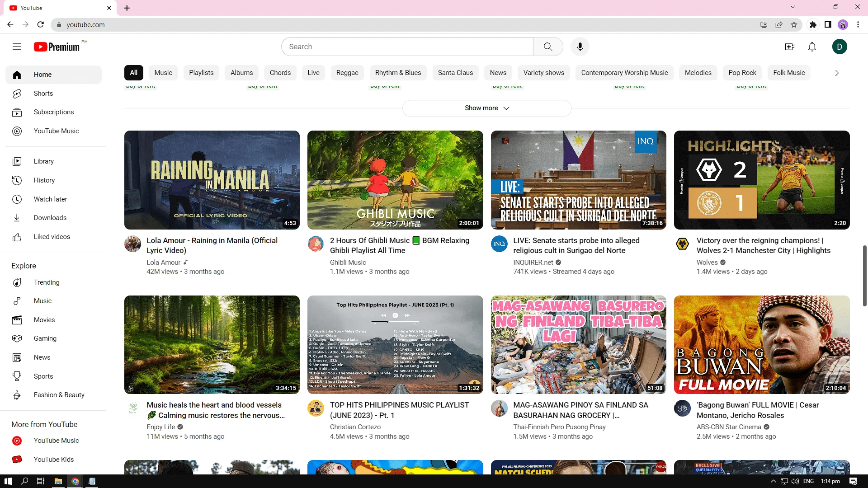Image resolution: width=868 pixels, height=488 pixels.
Task: Open the hamburger guide menu
Action: click(x=17, y=47)
